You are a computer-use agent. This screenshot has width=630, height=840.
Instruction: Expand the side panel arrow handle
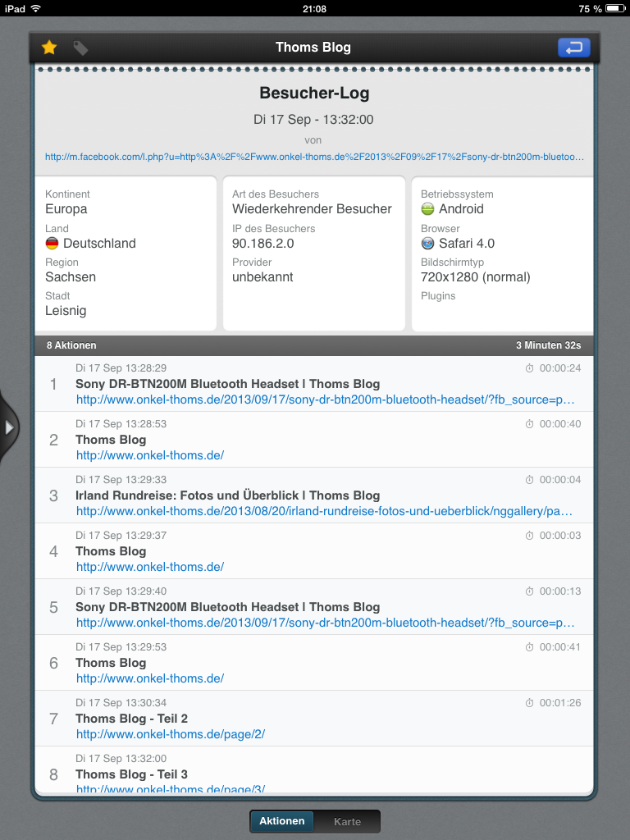(9, 427)
